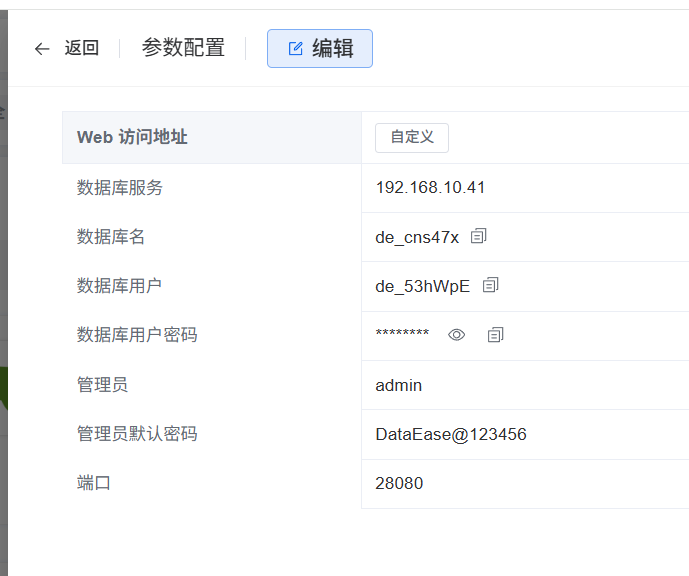Click the de_53hWpE database user value
The width and height of the screenshot is (689, 576).
[x=422, y=286]
